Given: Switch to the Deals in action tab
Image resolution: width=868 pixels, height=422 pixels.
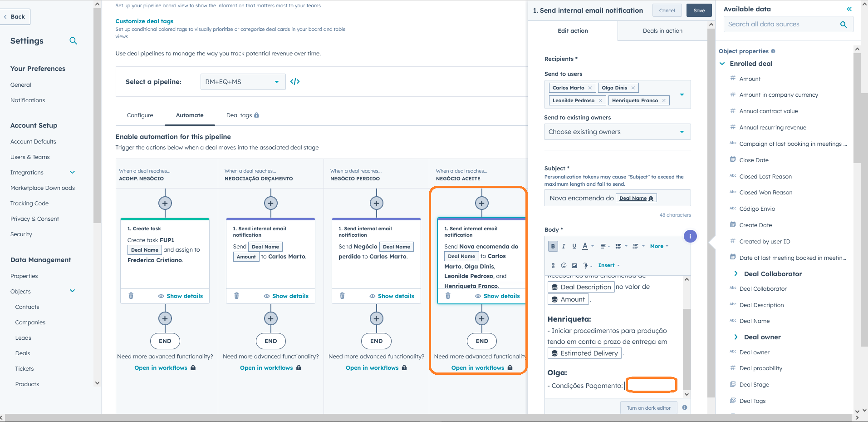Looking at the screenshot, I should (662, 30).
